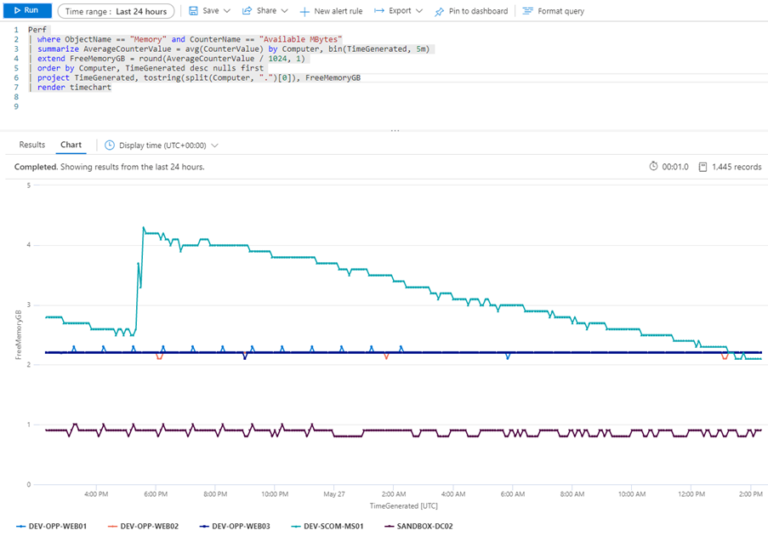Expand the Save dropdown chevron
The height and width of the screenshot is (536, 768).
228,10
